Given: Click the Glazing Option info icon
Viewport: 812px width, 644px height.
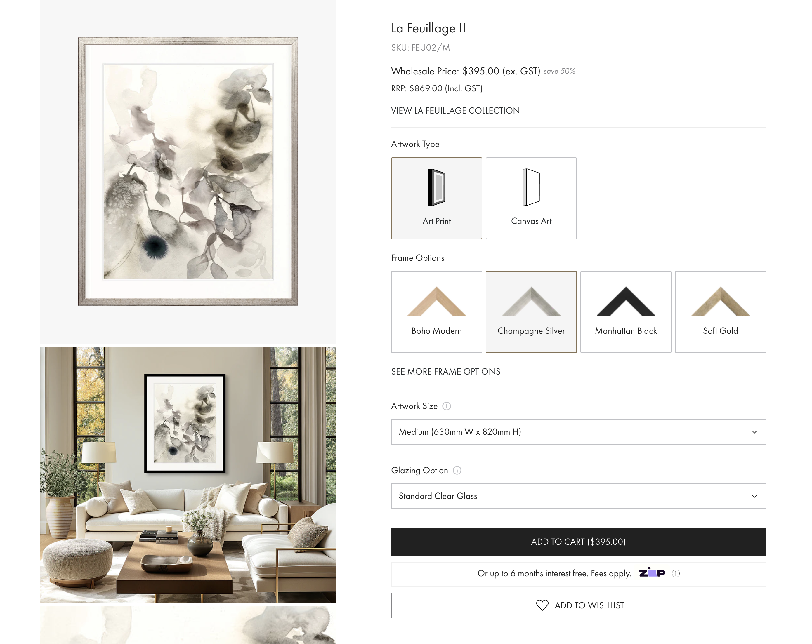Looking at the screenshot, I should [x=457, y=471].
